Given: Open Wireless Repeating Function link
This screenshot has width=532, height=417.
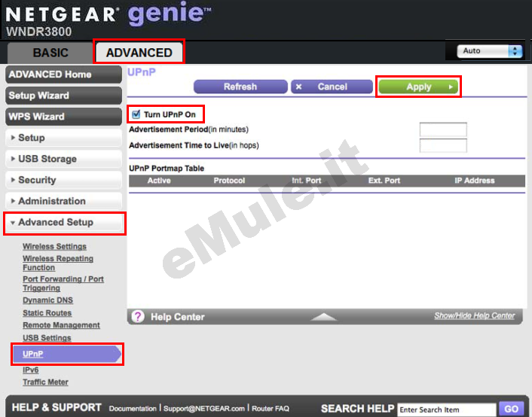Looking at the screenshot, I should 58,263.
